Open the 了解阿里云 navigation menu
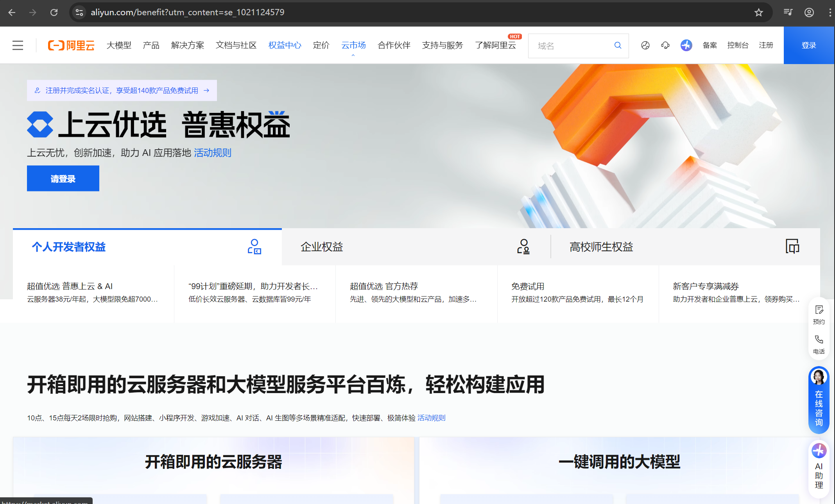This screenshot has width=835, height=504. coord(495,45)
